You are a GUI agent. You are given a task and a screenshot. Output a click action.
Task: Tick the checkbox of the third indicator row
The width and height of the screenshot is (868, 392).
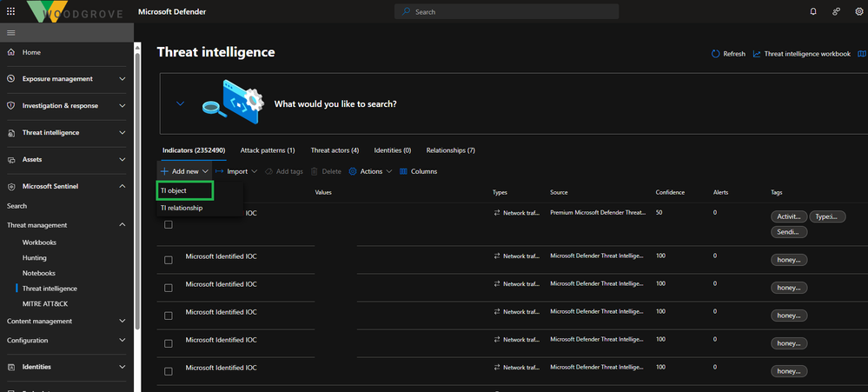click(169, 288)
